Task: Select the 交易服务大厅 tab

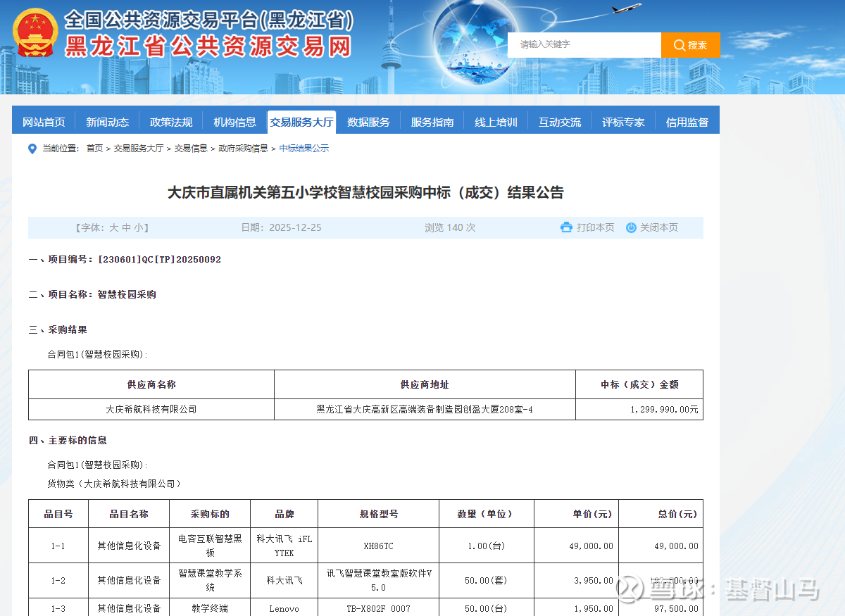Action: 301,122
